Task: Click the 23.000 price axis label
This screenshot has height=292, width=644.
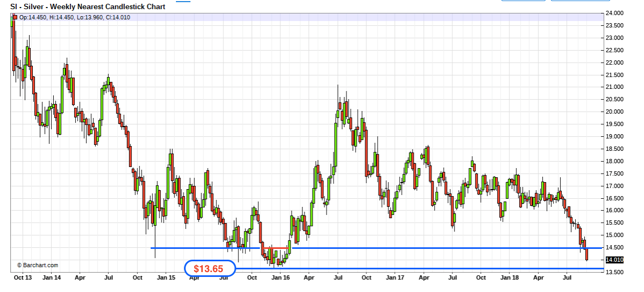Action: [x=615, y=38]
